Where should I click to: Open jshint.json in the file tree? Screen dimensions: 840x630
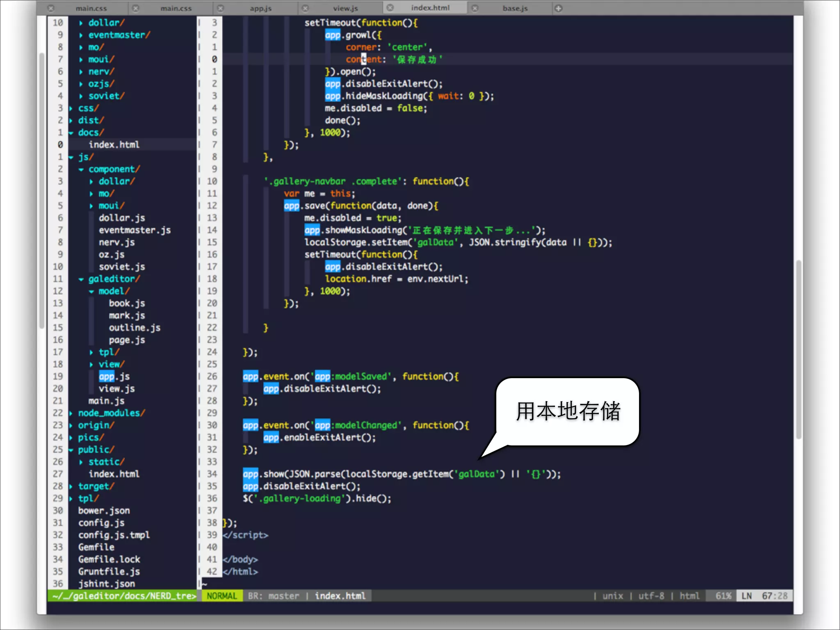pos(106,584)
